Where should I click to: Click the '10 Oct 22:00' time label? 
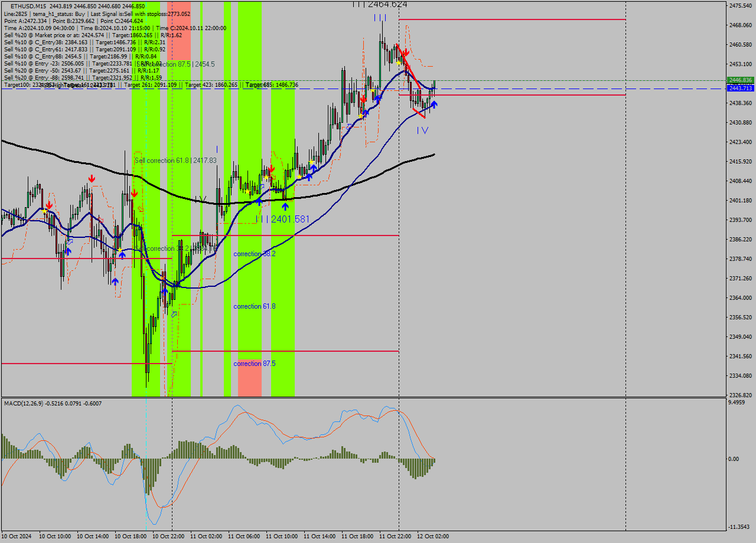coord(168,537)
